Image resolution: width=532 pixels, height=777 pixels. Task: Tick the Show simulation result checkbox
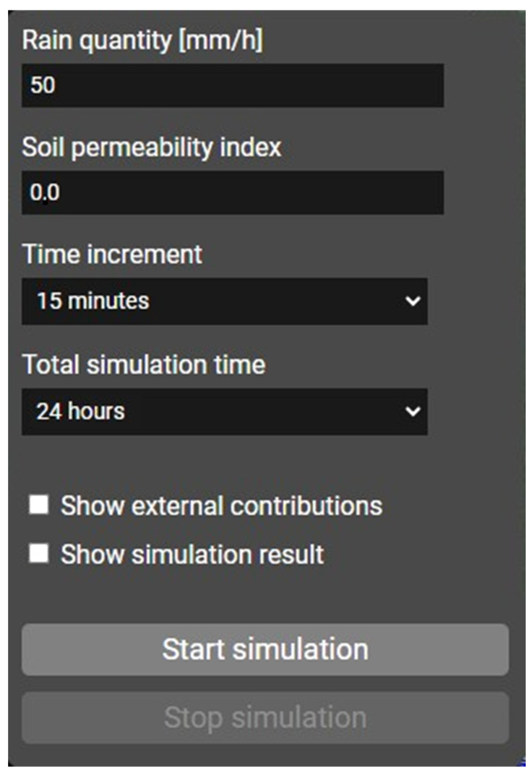(x=39, y=553)
